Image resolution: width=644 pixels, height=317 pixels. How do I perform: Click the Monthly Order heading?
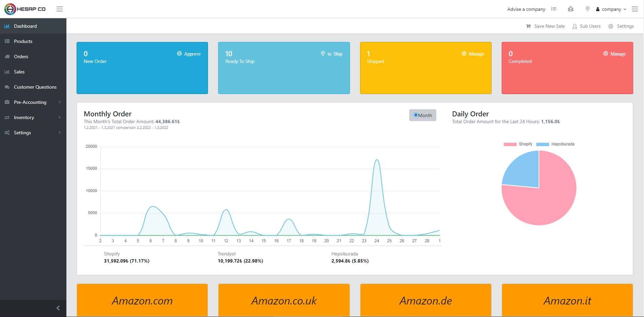click(x=108, y=114)
